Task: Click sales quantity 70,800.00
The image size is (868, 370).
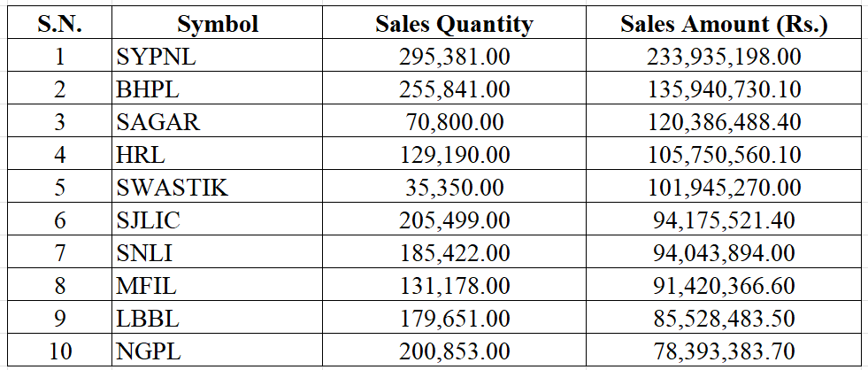Action: [454, 122]
